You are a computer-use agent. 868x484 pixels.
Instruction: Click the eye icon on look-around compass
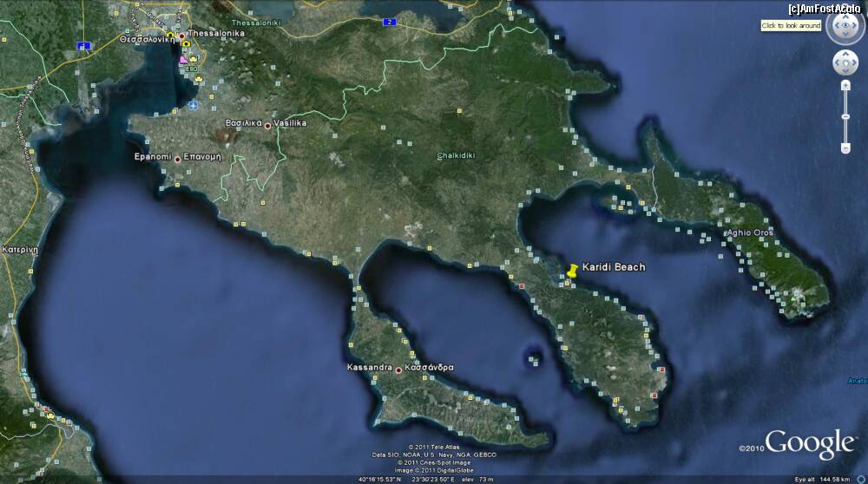click(x=845, y=26)
